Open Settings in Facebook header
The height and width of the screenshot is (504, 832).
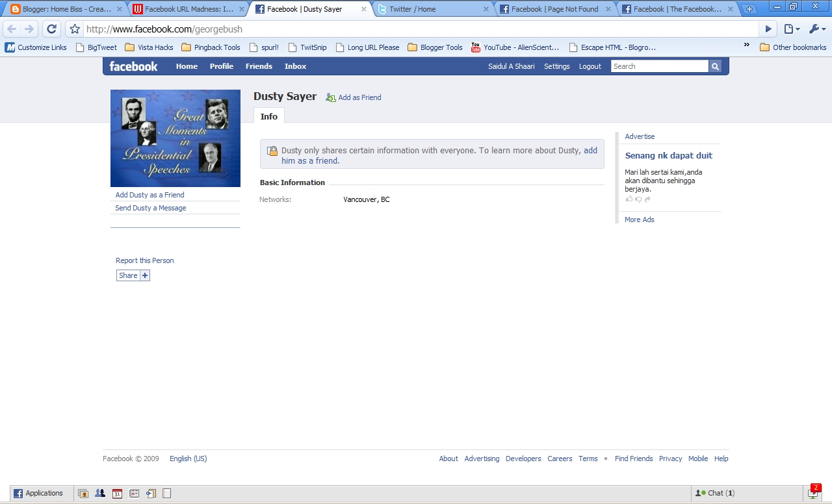[556, 66]
